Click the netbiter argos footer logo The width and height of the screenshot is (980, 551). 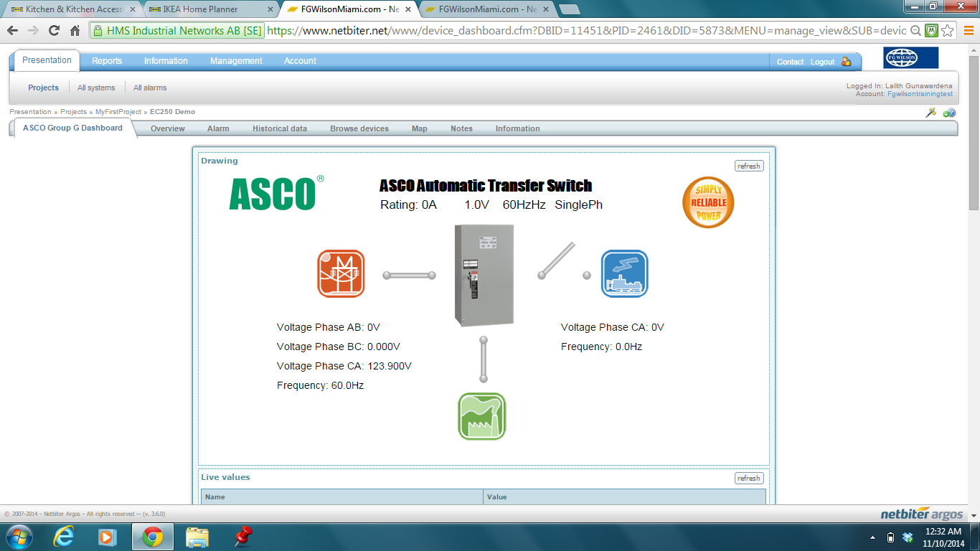tap(922, 514)
